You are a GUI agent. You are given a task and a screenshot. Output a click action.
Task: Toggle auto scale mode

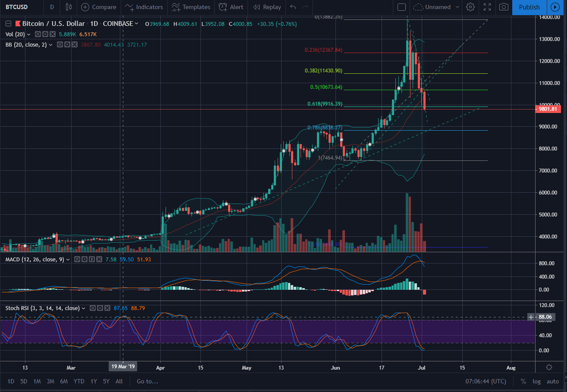point(552,381)
